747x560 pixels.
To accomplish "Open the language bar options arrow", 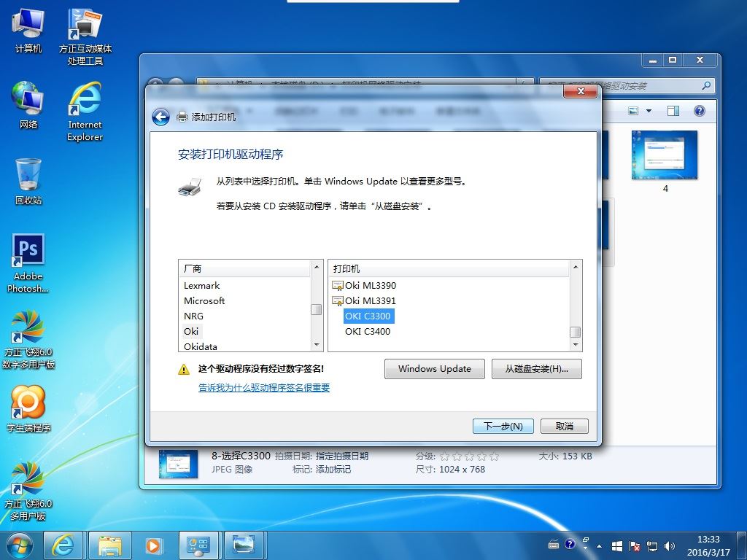I will [x=586, y=549].
